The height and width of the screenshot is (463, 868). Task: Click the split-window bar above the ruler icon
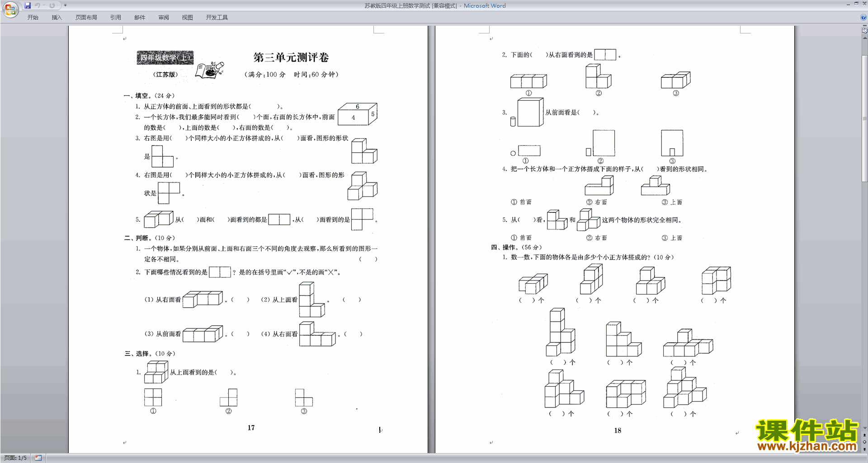(865, 26)
